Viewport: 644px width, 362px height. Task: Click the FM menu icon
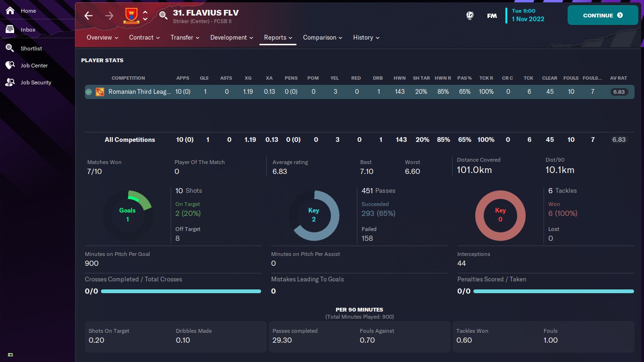pyautogui.click(x=492, y=16)
